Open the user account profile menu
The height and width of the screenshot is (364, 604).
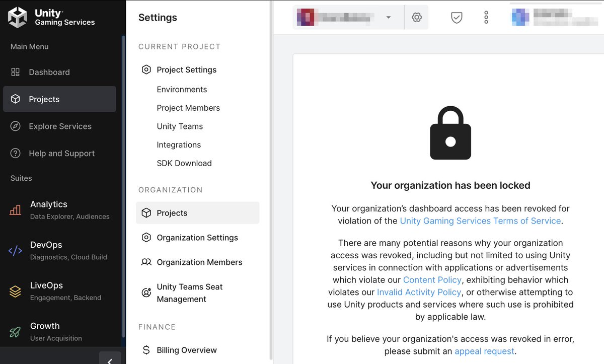[x=555, y=18]
